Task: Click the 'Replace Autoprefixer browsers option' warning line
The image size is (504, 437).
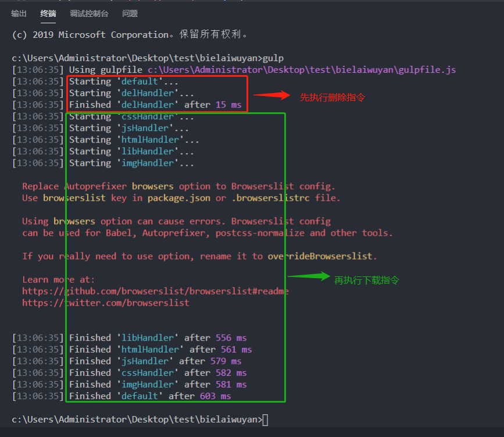Action: [178, 186]
